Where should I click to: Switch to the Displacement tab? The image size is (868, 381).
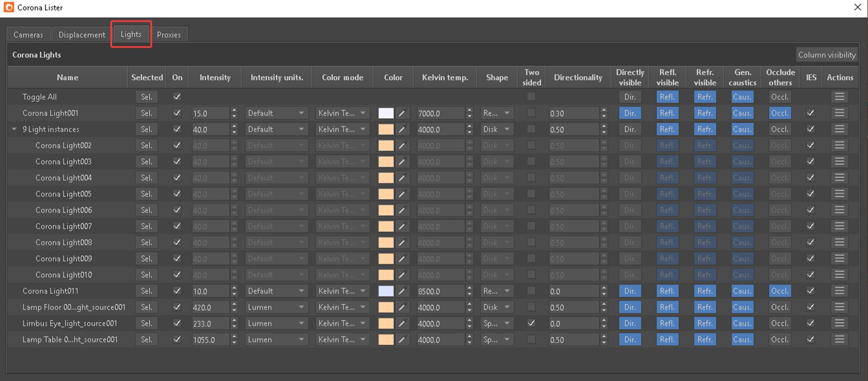click(82, 34)
